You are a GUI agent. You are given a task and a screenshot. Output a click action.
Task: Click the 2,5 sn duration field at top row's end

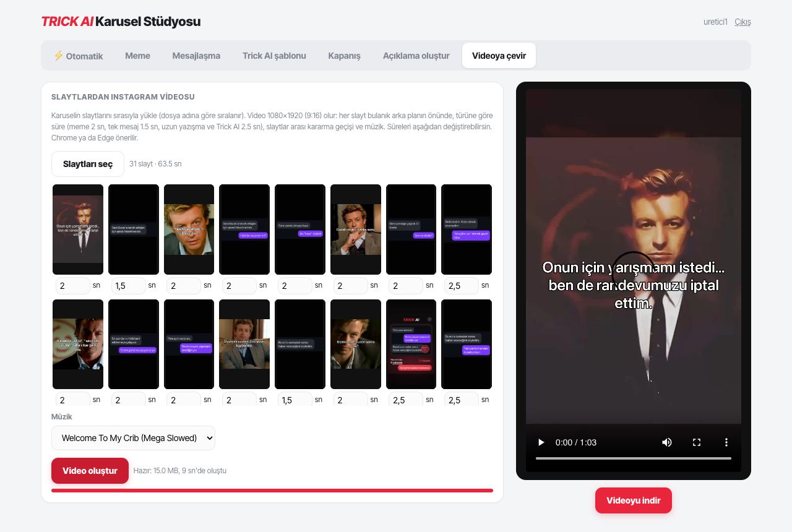click(462, 285)
